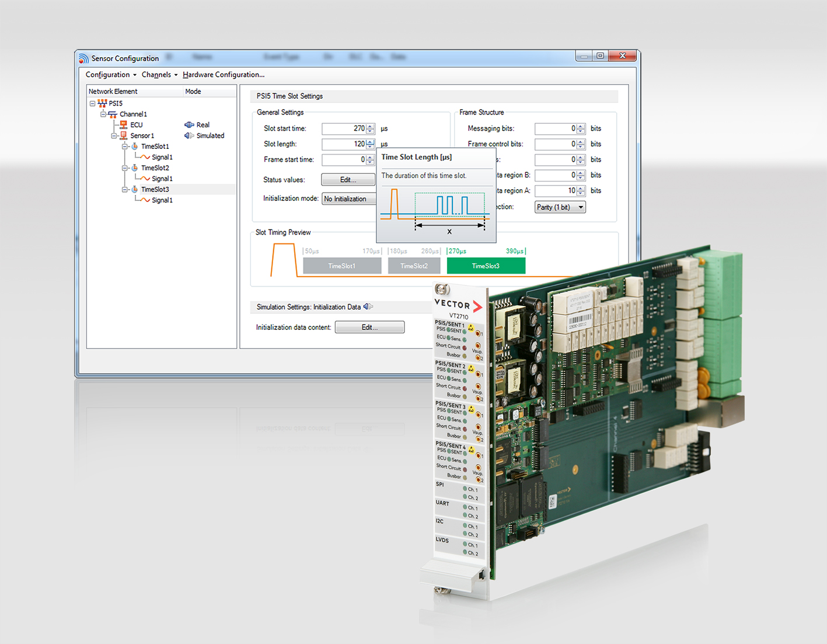The width and height of the screenshot is (827, 644).
Task: Click Edit next to Status values
Action: pyautogui.click(x=348, y=179)
